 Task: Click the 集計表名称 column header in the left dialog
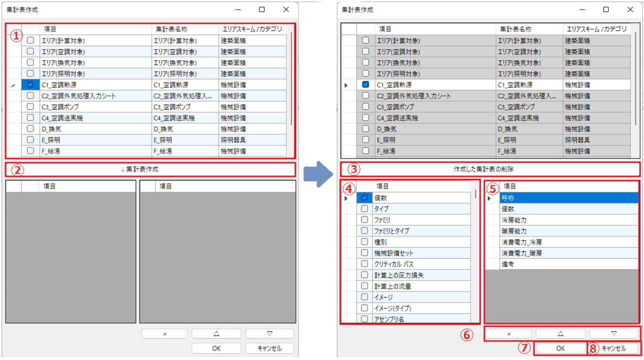point(184,29)
